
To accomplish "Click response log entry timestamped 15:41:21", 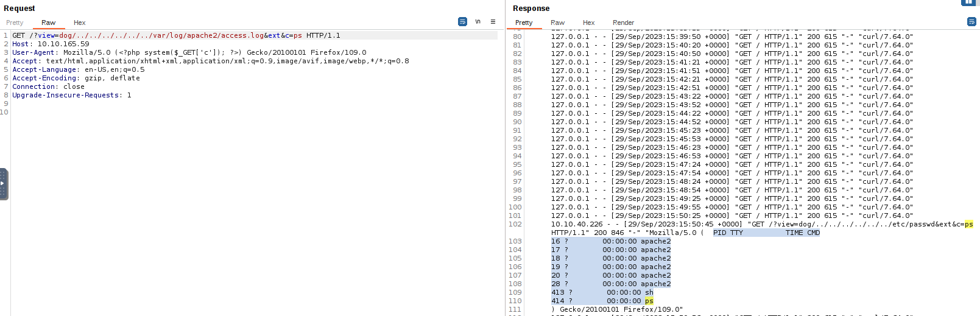I will pos(732,62).
